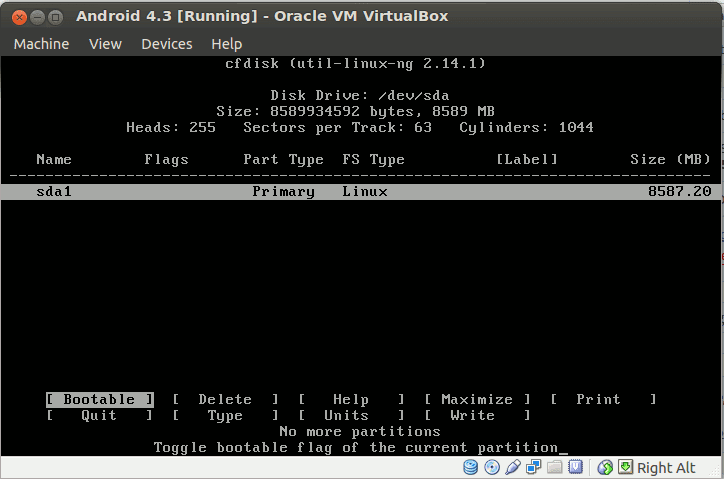Click the Right Alt host key label

(666, 468)
